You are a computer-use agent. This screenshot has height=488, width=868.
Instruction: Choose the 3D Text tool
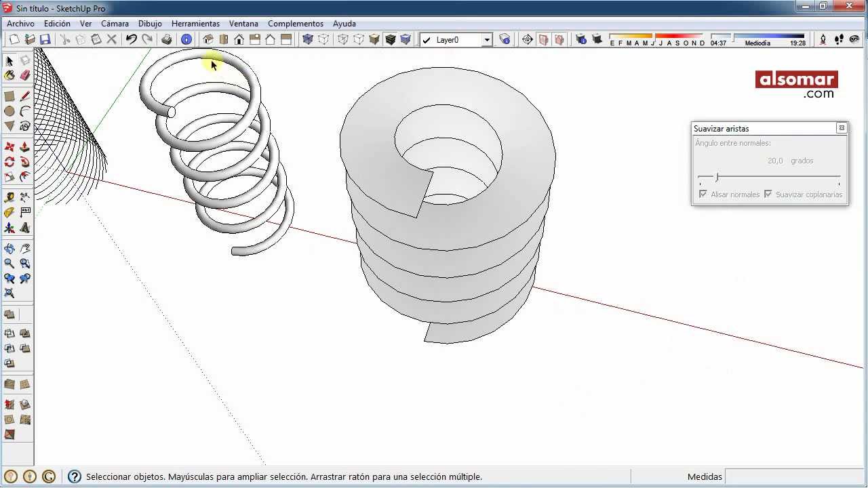tap(25, 228)
